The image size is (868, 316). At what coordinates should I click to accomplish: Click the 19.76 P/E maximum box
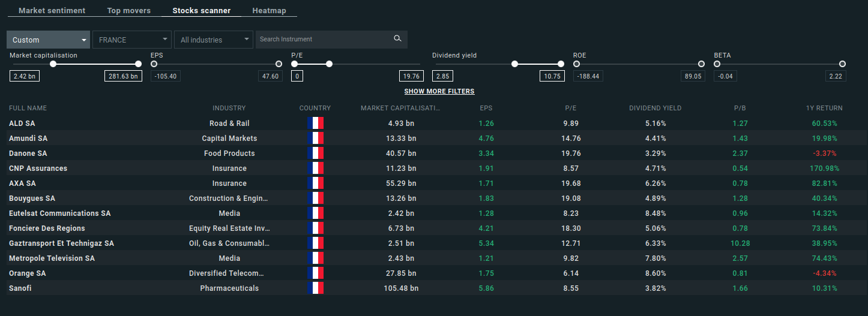411,76
